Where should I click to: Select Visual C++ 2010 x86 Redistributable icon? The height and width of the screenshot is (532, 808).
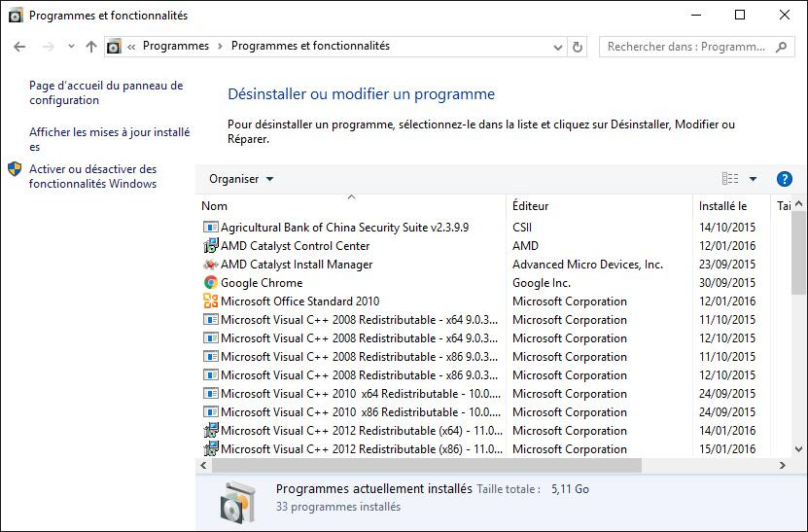point(210,412)
